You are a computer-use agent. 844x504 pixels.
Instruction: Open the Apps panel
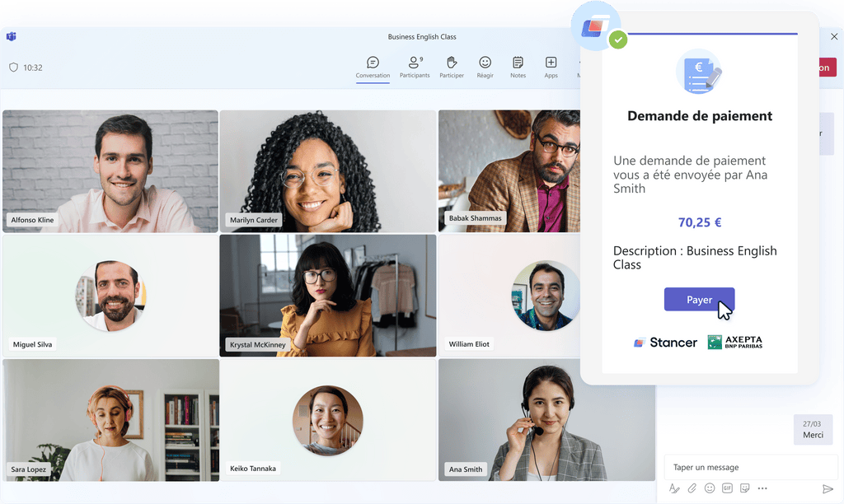pos(551,67)
